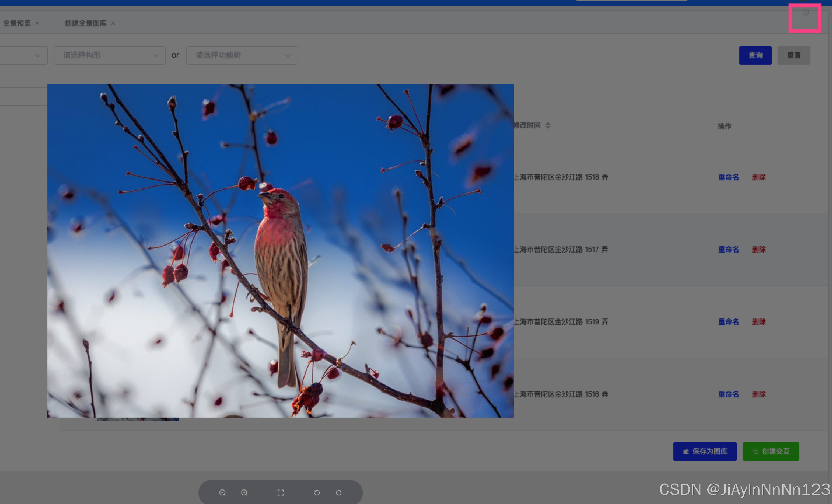Close the 全景预览 tab
832x504 pixels.
tap(37, 23)
